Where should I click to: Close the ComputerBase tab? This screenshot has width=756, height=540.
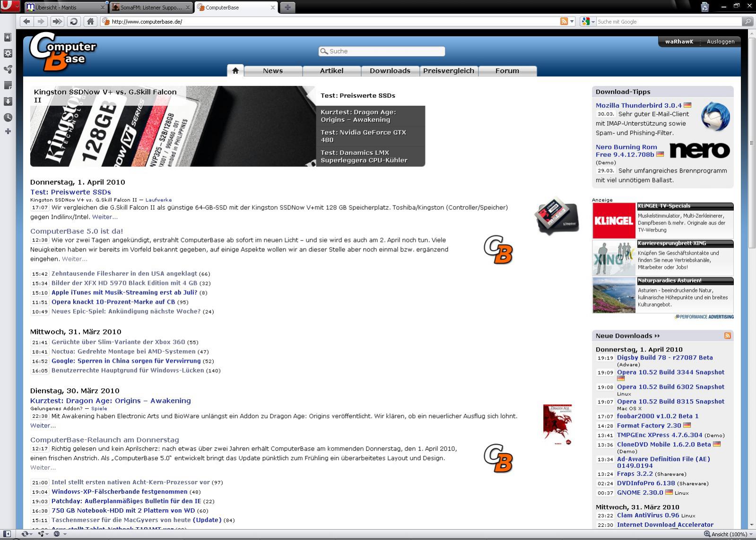coord(273,8)
